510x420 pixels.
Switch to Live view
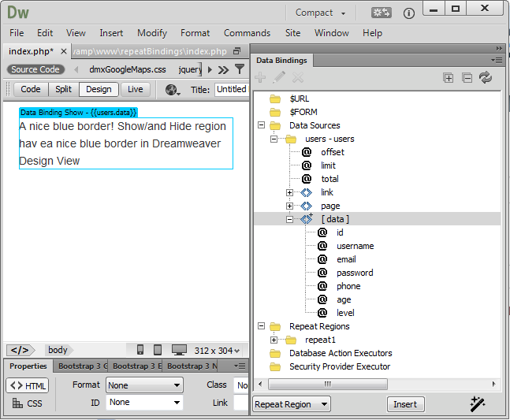tap(136, 89)
